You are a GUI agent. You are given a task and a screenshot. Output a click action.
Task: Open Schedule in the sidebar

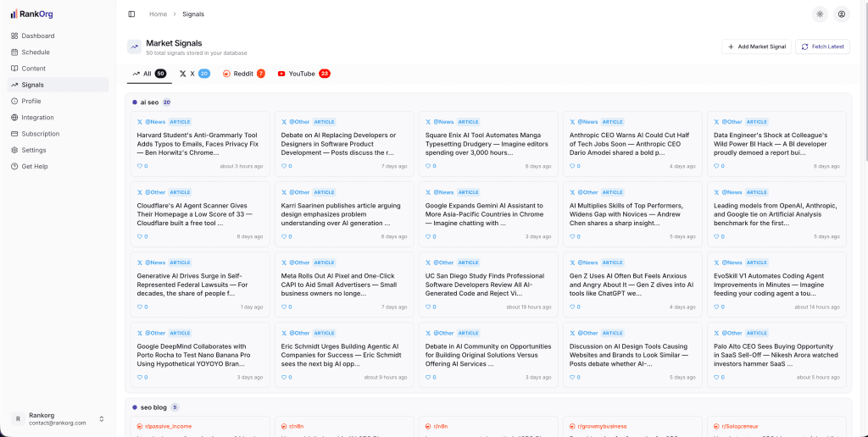[x=36, y=53]
